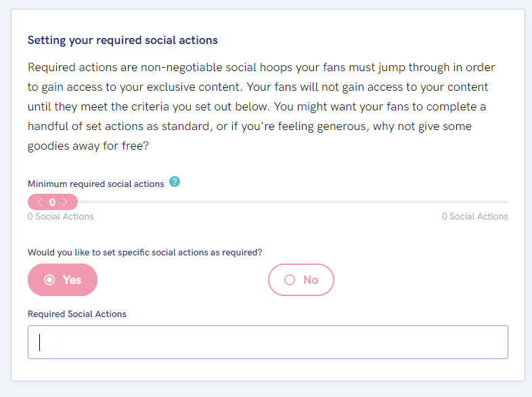Click the pink slider handle showing 0

tap(53, 202)
